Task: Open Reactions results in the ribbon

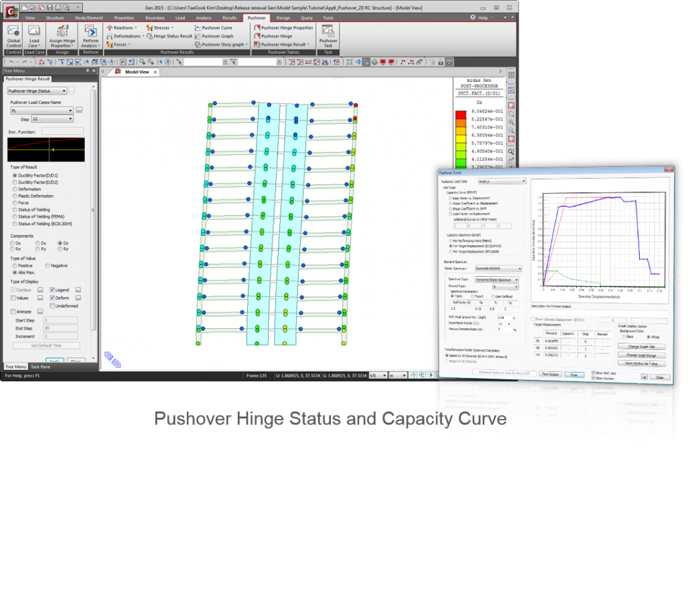Action: [122, 27]
